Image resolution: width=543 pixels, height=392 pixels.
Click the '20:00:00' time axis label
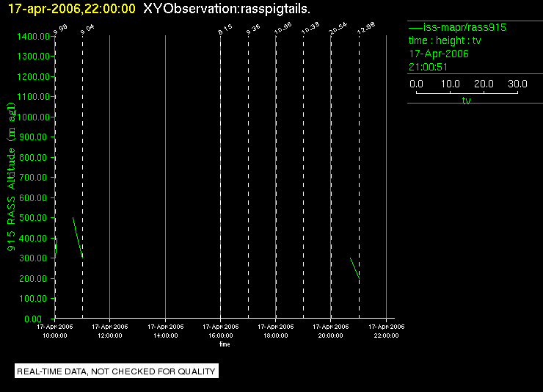[x=331, y=335]
